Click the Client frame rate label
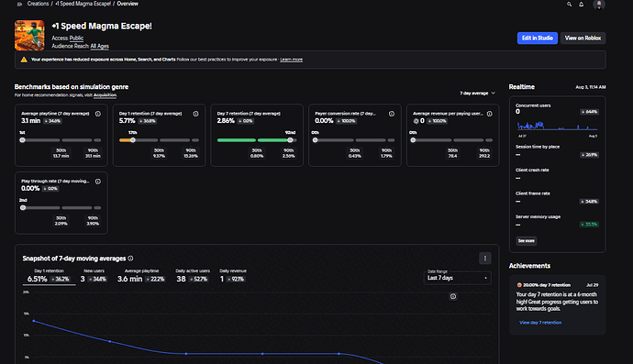The width and height of the screenshot is (633, 364). [532, 193]
